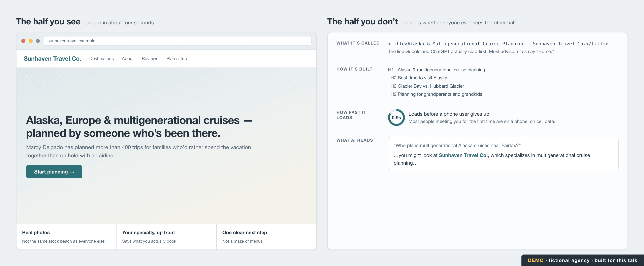Click the yellow minimize dot in mock browser
The image size is (644, 266).
(31, 41)
